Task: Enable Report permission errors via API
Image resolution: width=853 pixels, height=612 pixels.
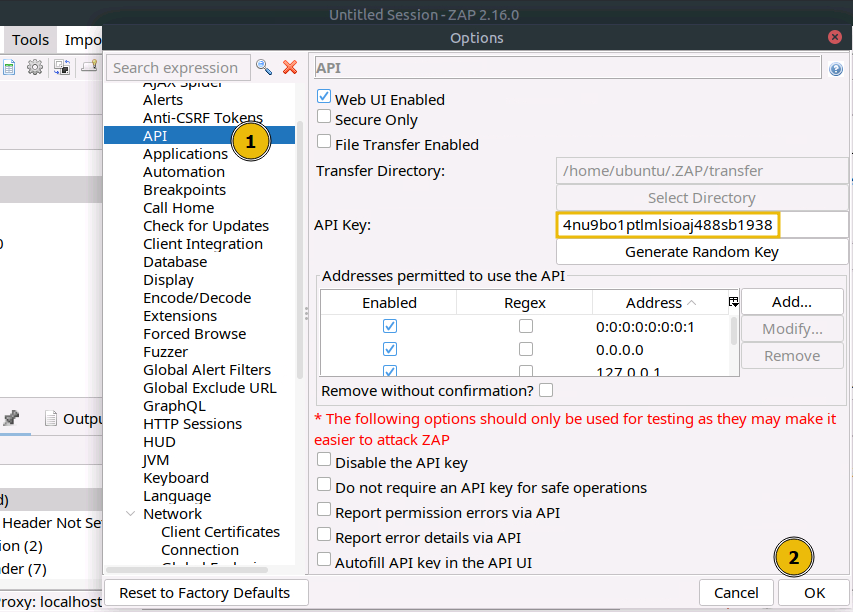Action: [x=324, y=510]
